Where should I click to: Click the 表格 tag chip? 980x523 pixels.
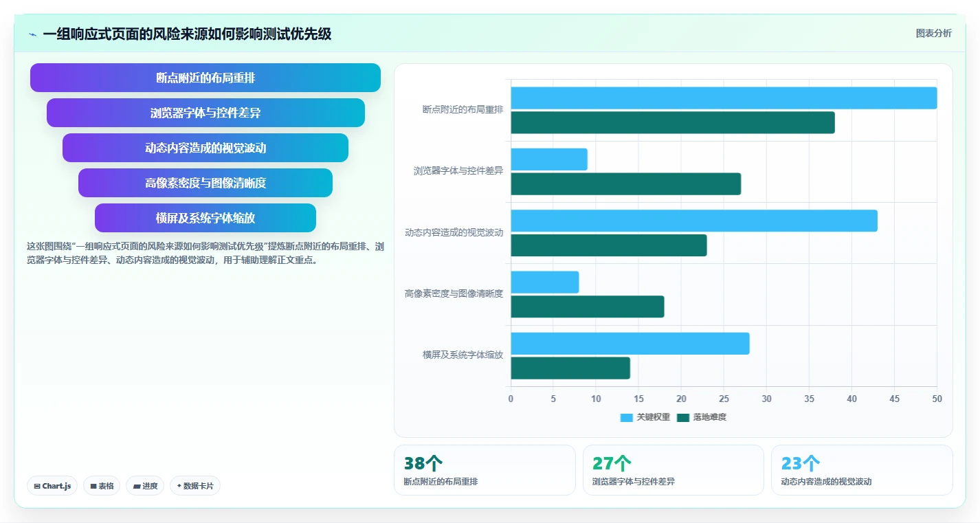pyautogui.click(x=102, y=486)
